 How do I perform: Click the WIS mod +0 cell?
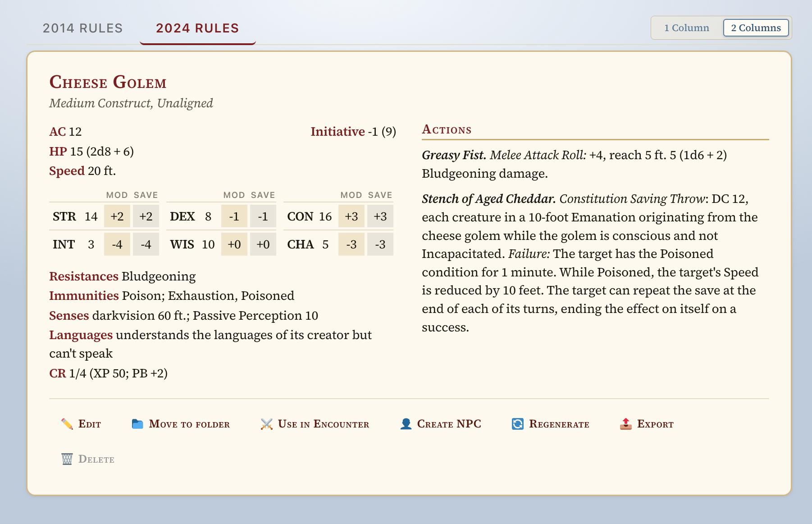click(x=234, y=244)
